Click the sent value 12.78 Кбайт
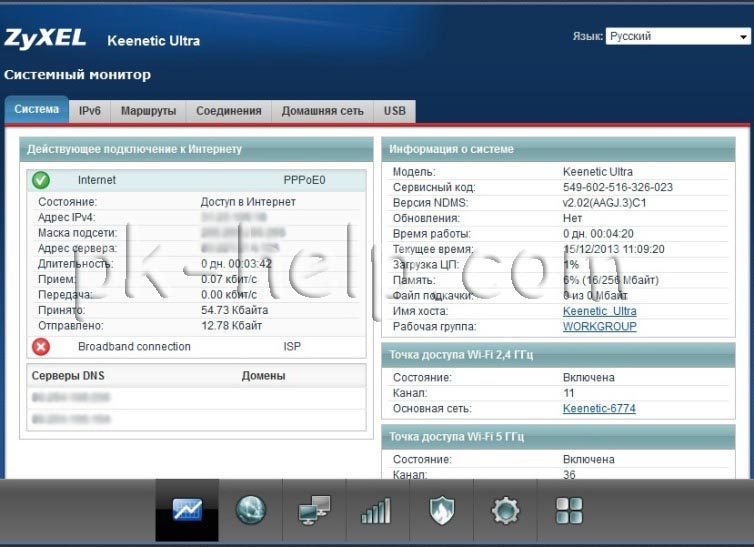The height and width of the screenshot is (547, 754). [x=231, y=325]
